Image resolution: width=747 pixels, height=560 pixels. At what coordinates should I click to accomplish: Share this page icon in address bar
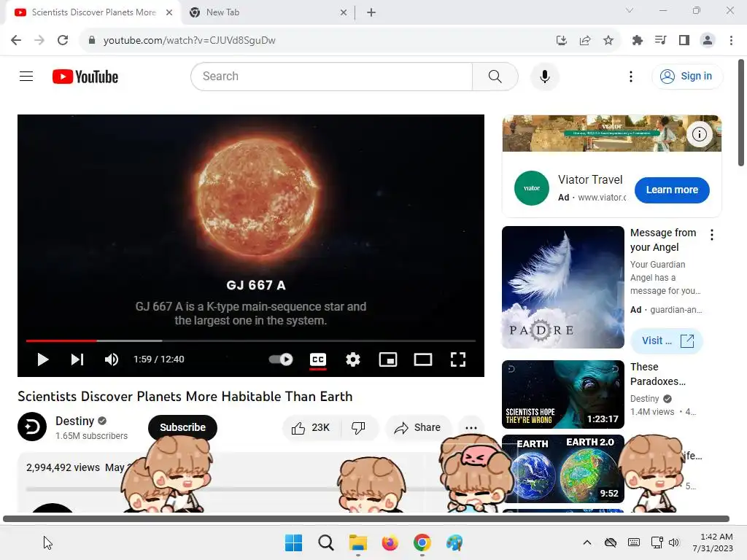585,41
